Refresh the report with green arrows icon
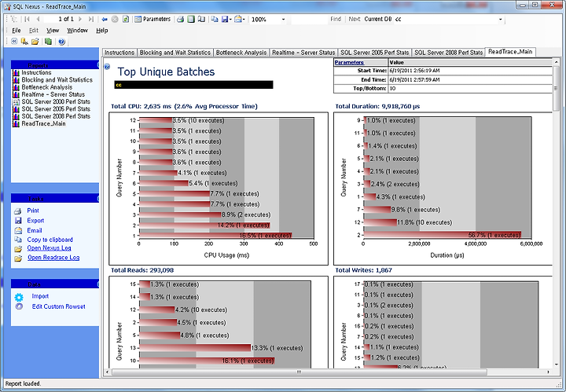This screenshot has height=392, width=566. click(125, 19)
